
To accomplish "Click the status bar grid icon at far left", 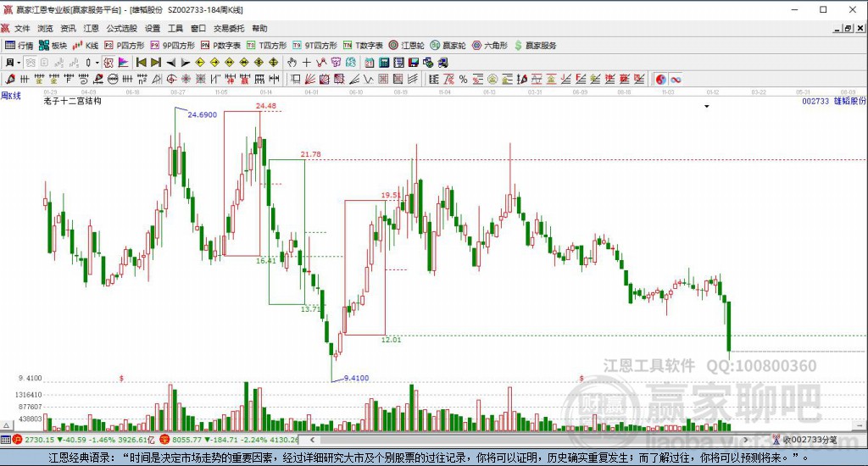I will [6, 440].
